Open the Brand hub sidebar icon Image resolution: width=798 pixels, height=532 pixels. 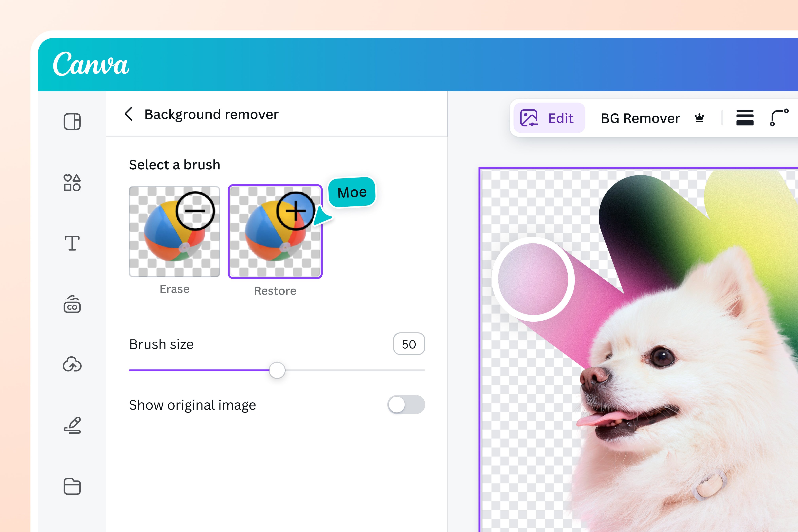(x=72, y=304)
